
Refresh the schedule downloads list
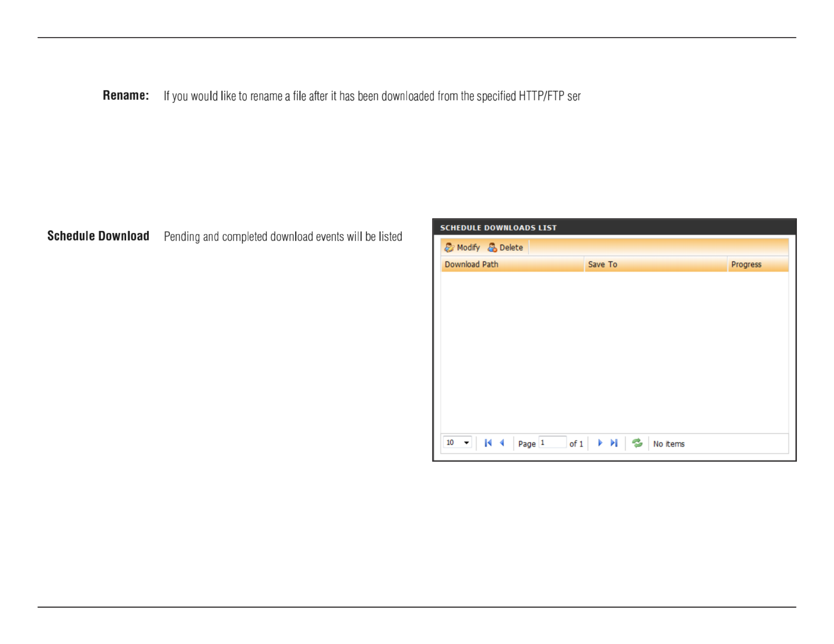[637, 443]
